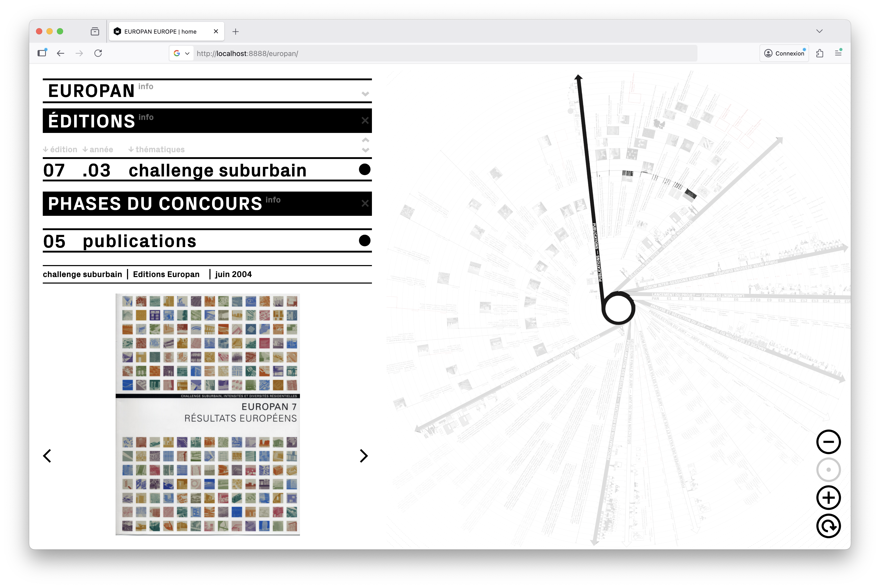This screenshot has height=588, width=880.
Task: Close the ÉDITIONS panel with X
Action: [x=365, y=120]
